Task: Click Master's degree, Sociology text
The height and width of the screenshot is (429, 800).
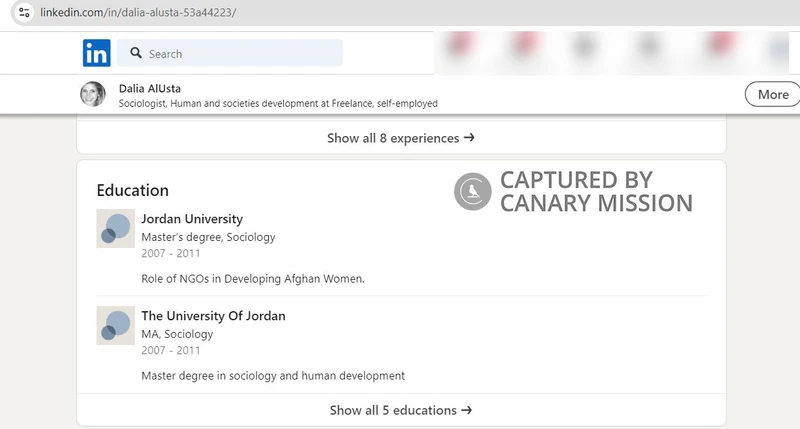Action: (x=208, y=237)
